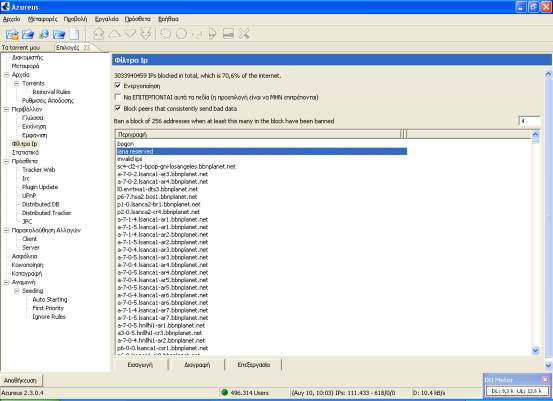Click the Αποθήκευση button
Image resolution: width=553 pixels, height=401 pixels.
tap(20, 380)
